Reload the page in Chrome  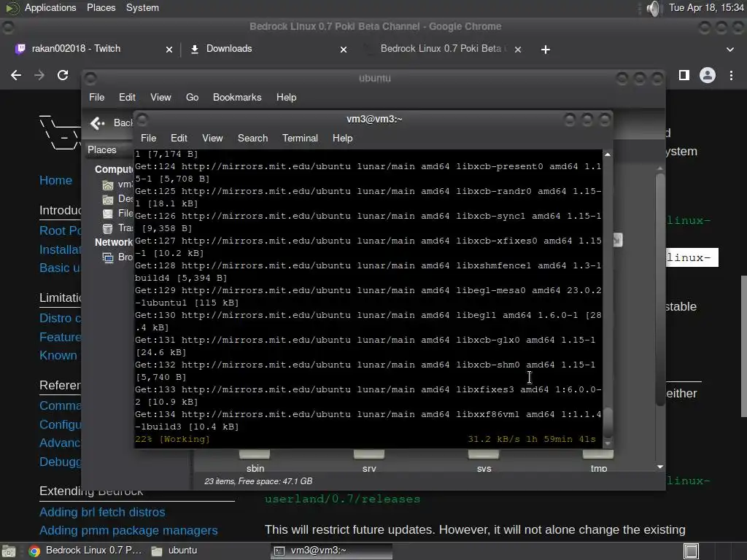point(63,75)
